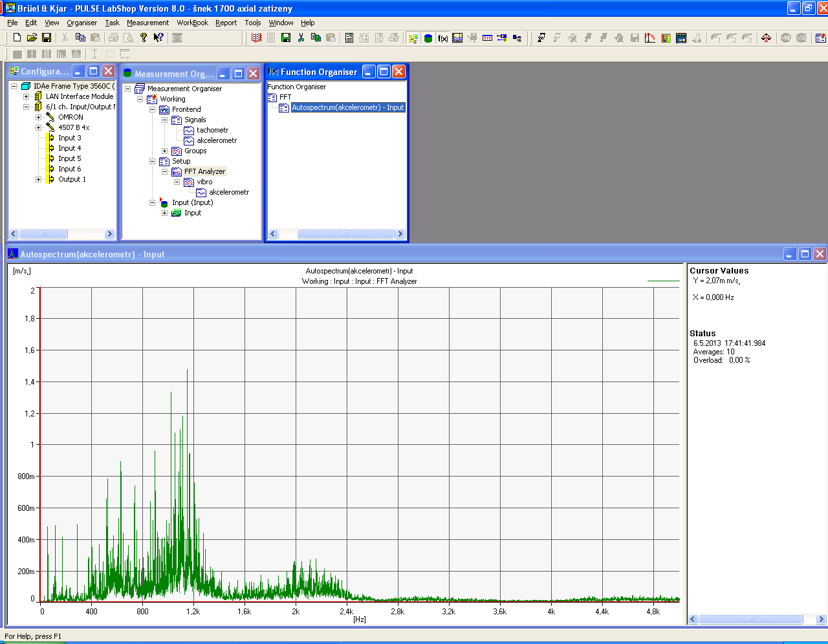Open the WorkBook menu
The height and width of the screenshot is (644, 828).
pos(193,23)
